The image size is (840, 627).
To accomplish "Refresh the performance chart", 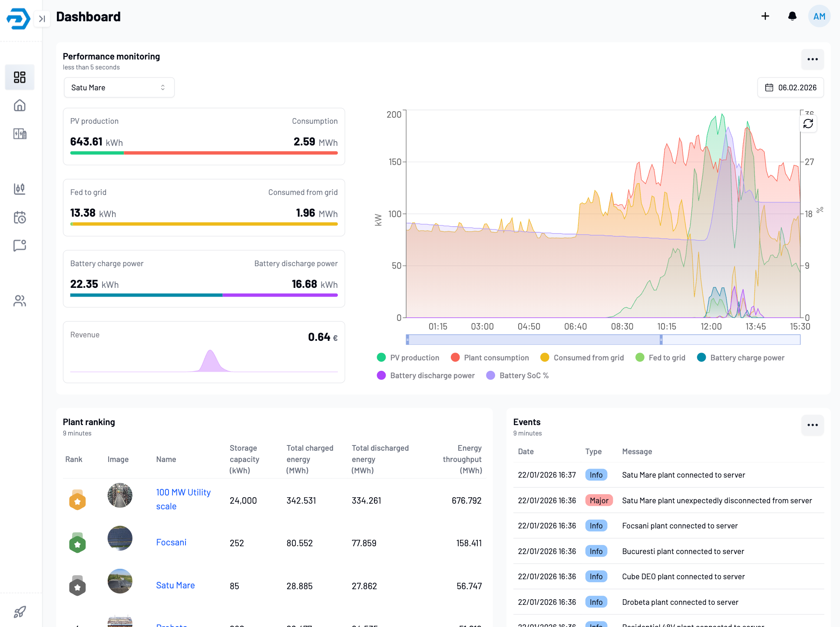I will 808,124.
